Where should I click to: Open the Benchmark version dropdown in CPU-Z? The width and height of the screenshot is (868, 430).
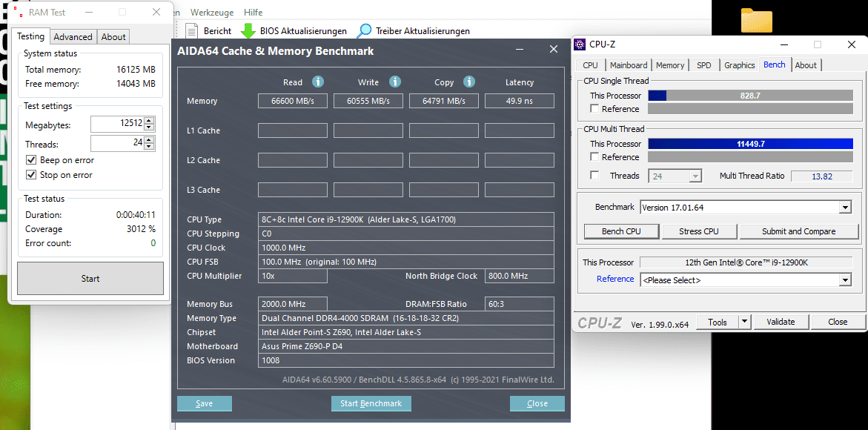point(845,208)
